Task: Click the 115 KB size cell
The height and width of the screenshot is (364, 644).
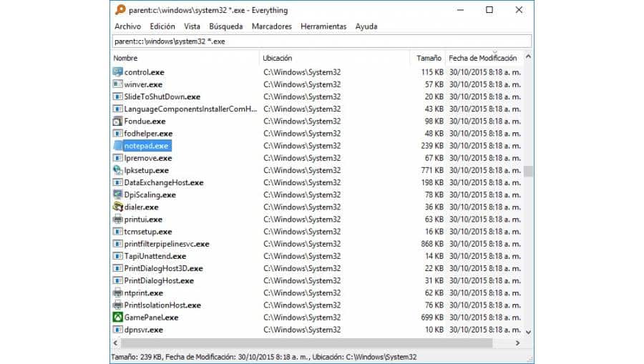Action: [x=432, y=72]
